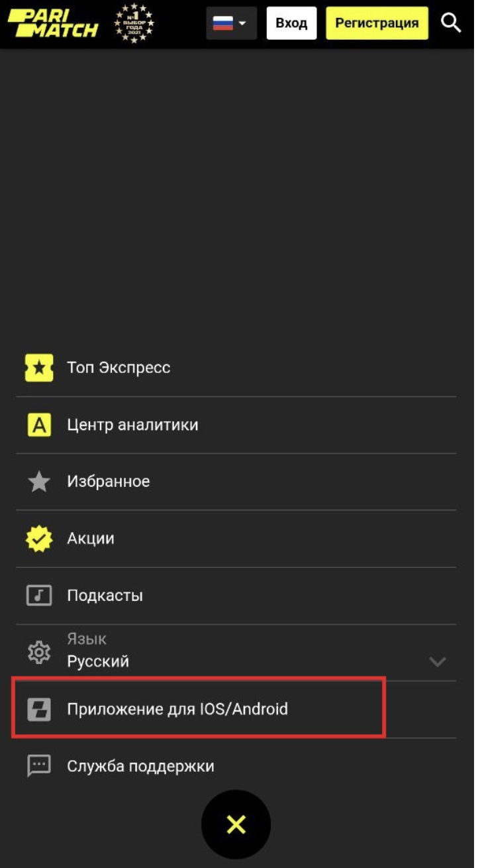The height and width of the screenshot is (868, 478).
Task: Click the Акции checkmark badge icon
Action: [39, 539]
